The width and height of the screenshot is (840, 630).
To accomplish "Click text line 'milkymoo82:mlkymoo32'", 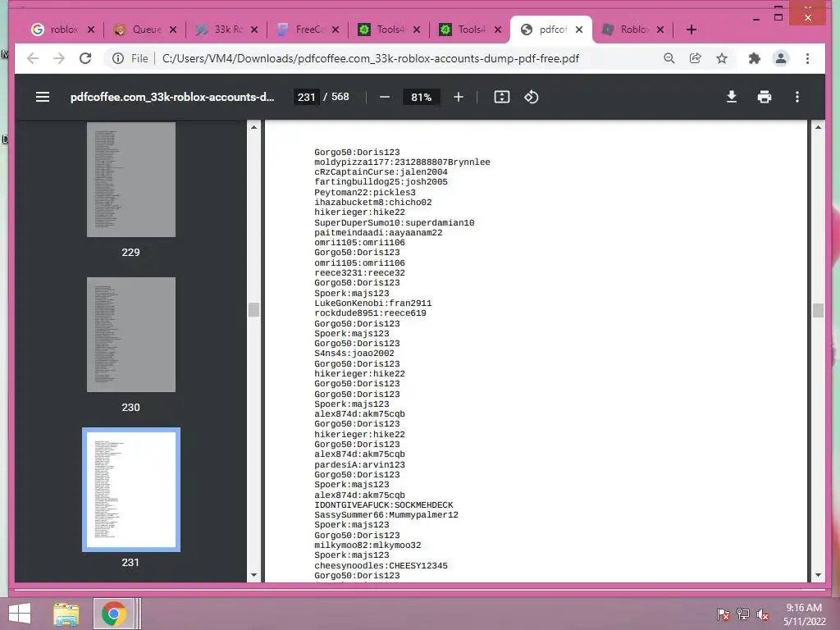I will click(x=367, y=546).
